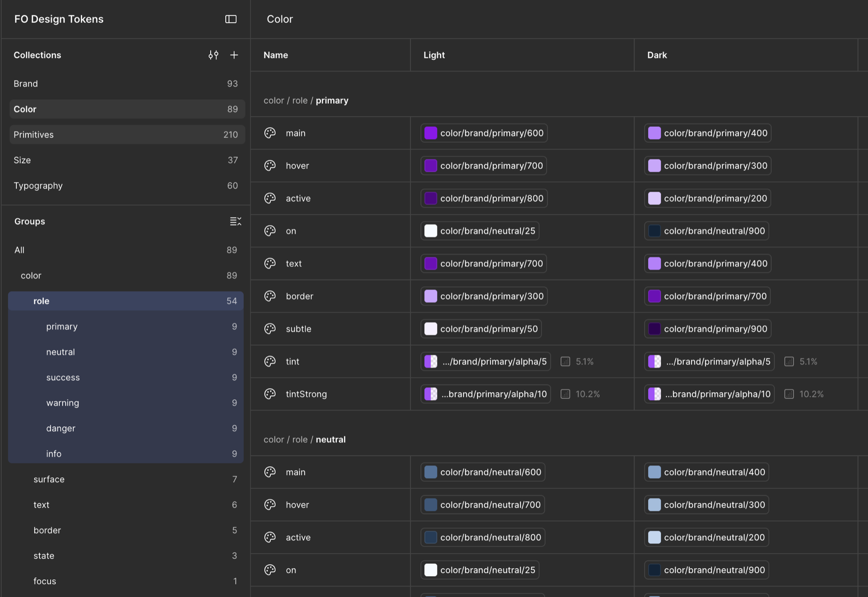Screen dimensions: 868x597
Task: Select the role group
Action: pyautogui.click(x=126, y=301)
